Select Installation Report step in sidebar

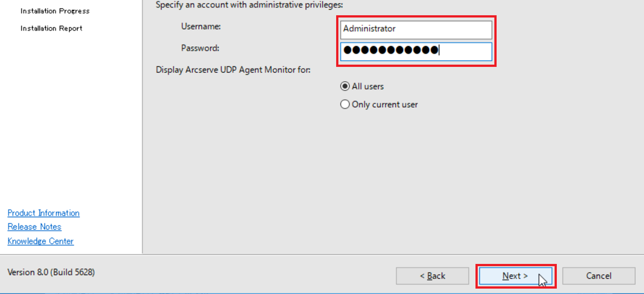coord(51,28)
